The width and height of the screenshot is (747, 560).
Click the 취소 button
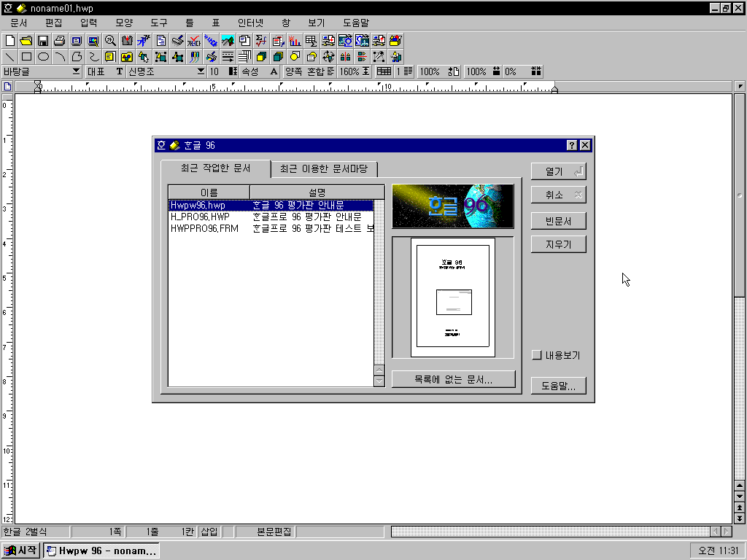click(x=558, y=195)
